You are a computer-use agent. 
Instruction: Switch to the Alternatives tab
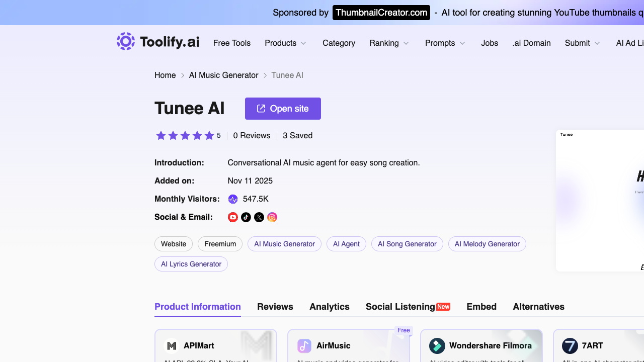point(538,307)
